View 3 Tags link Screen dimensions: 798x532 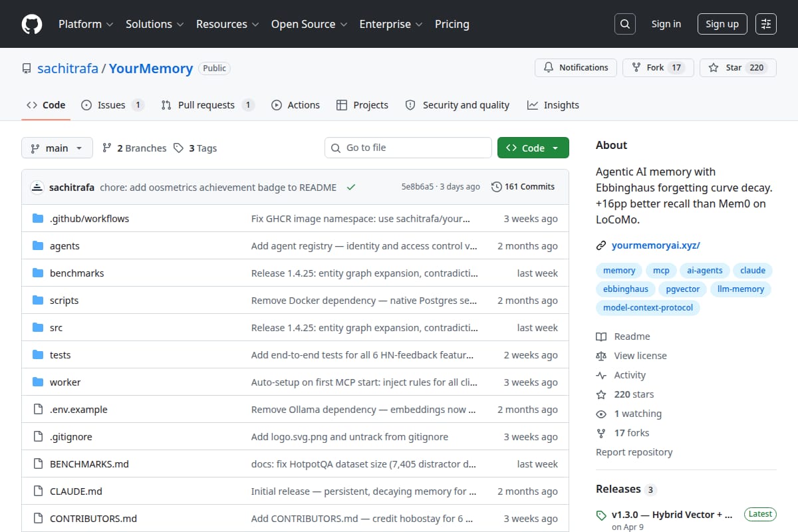point(195,148)
